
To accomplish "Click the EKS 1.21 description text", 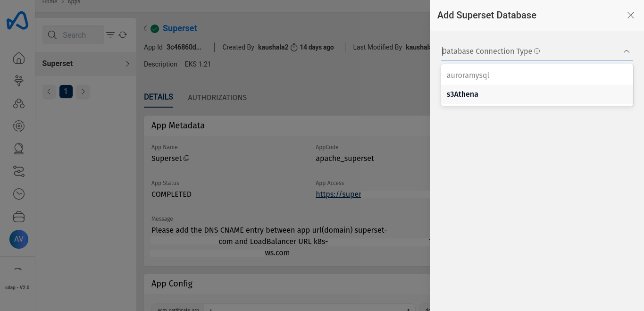I will point(198,64).
